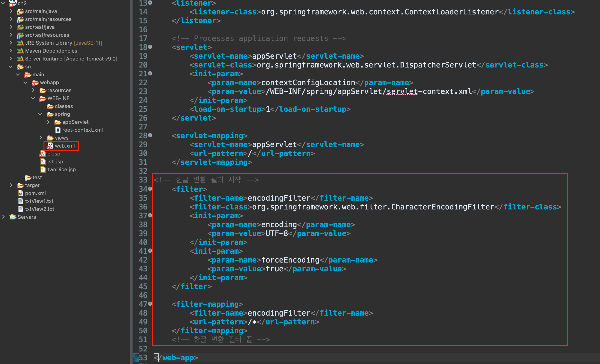Fold the filter-mapping element at line 47
The width and height of the screenshot is (600, 364).
tap(150, 304)
